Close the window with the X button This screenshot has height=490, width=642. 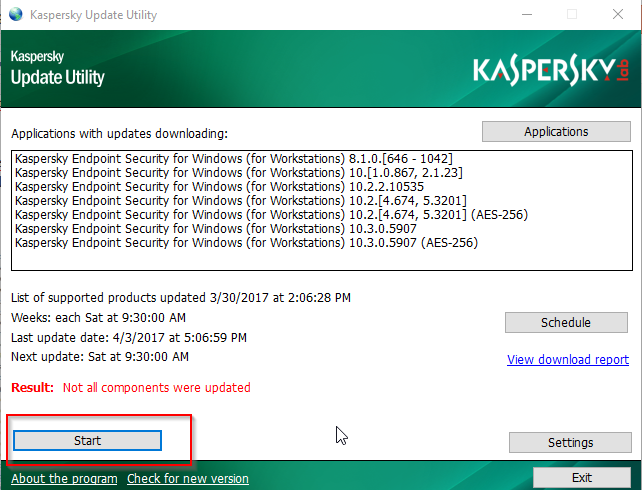pyautogui.click(x=618, y=14)
